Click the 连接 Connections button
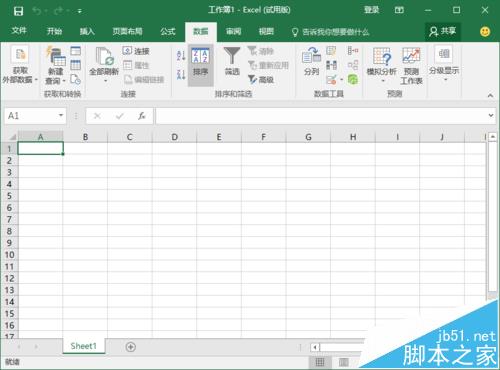Image resolution: width=500 pixels, height=370 pixels. tap(136, 51)
